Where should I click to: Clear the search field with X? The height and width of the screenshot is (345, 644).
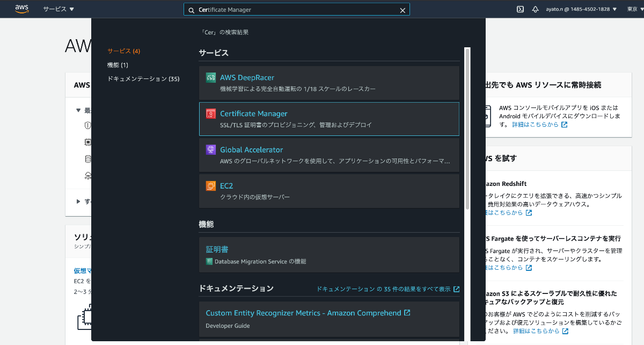pyautogui.click(x=402, y=10)
